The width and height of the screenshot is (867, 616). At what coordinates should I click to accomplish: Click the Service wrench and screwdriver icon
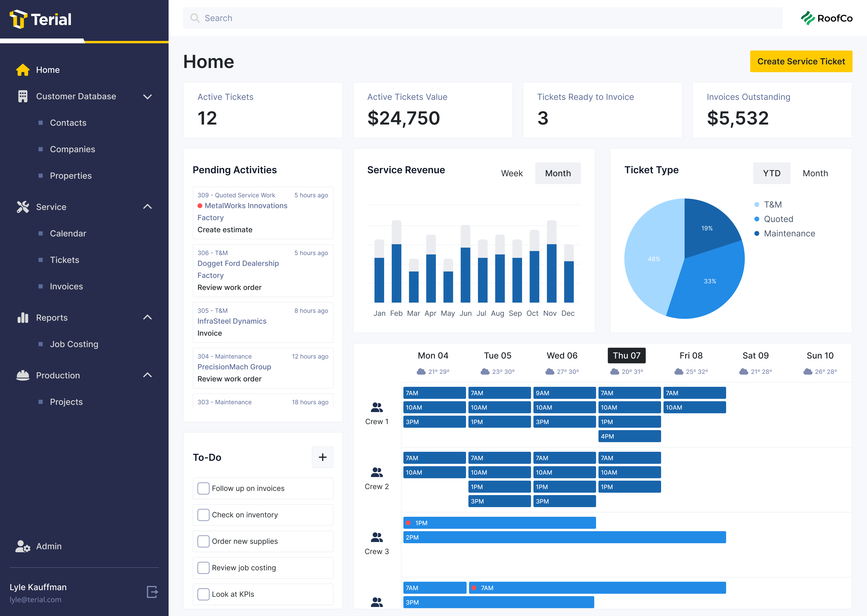(23, 207)
